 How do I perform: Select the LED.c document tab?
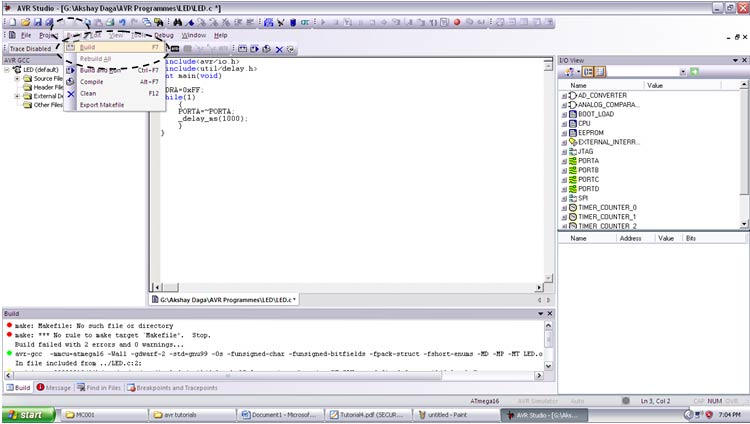224,300
